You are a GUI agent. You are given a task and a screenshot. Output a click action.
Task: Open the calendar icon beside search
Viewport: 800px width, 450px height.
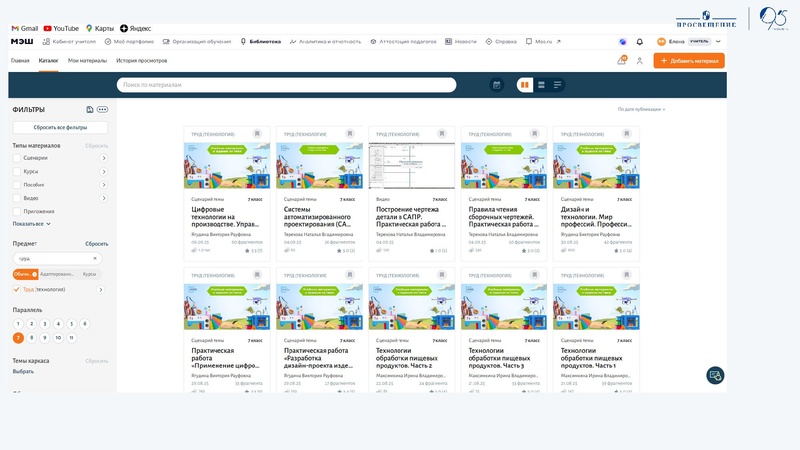tap(496, 85)
